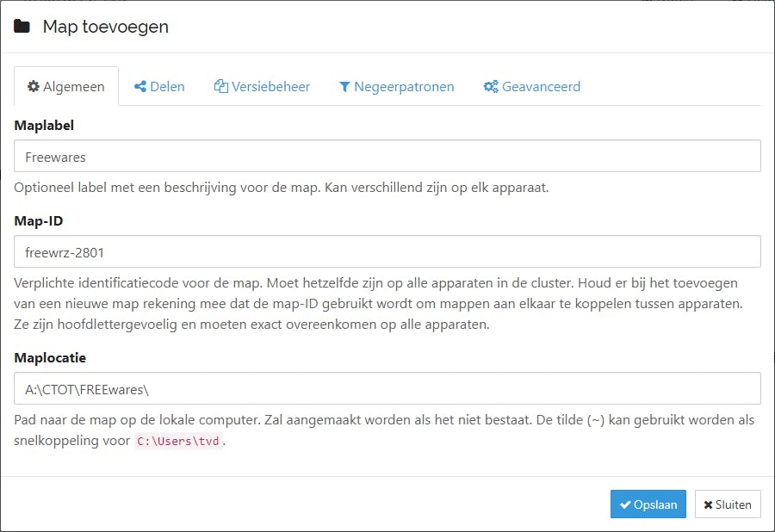Click the X icon on Sluiten button
775x532 pixels.
click(x=709, y=505)
